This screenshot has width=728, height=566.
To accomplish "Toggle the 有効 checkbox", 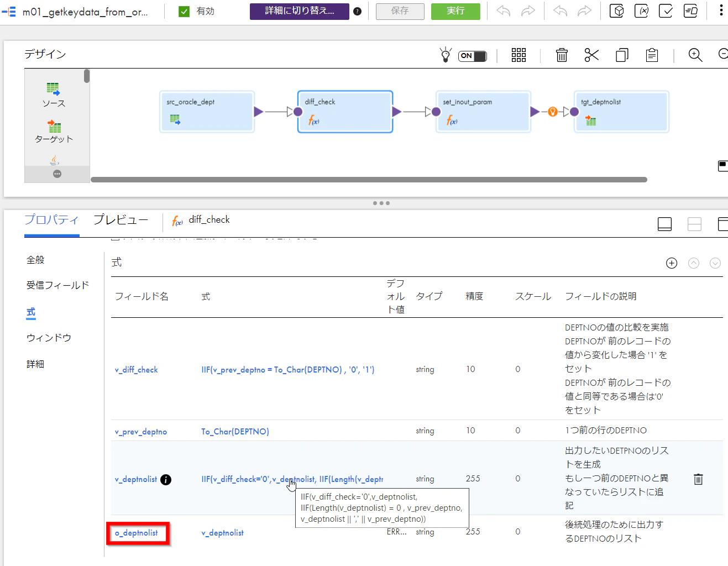I will pyautogui.click(x=185, y=11).
